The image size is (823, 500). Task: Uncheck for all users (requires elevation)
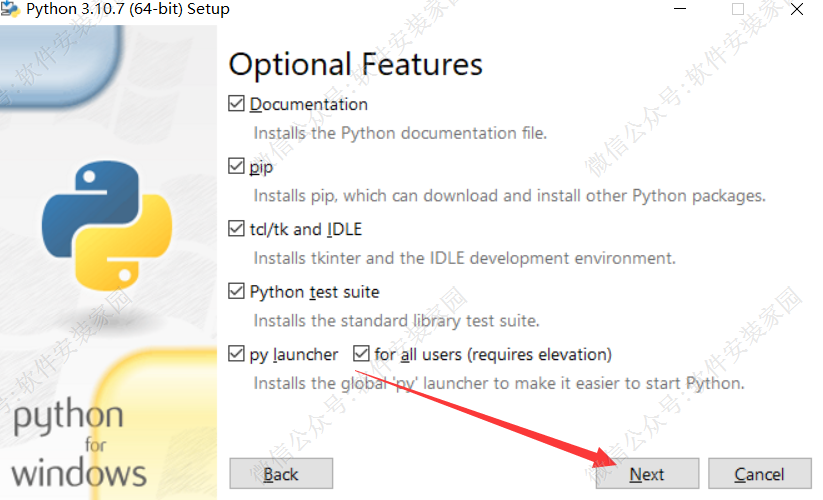click(362, 354)
